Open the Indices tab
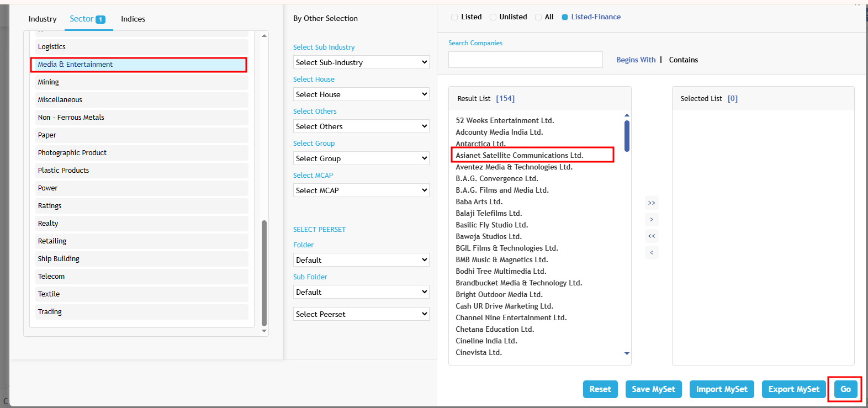 click(133, 19)
